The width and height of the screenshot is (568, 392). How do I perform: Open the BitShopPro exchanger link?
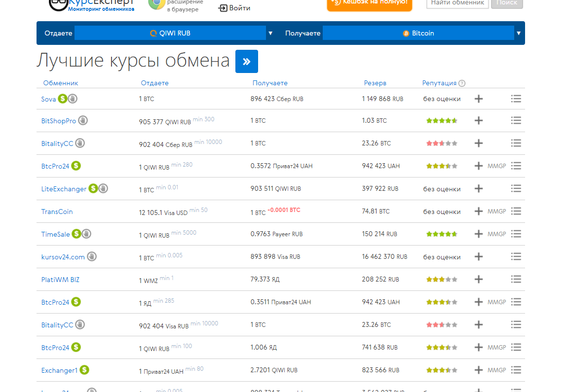[x=59, y=121]
